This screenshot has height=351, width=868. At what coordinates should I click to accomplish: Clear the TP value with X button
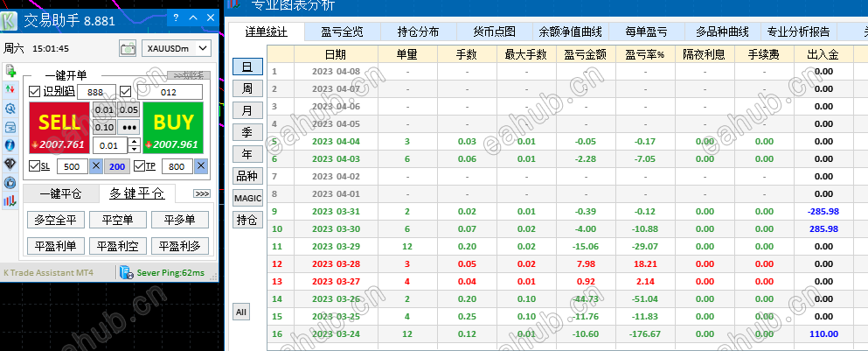click(x=201, y=165)
